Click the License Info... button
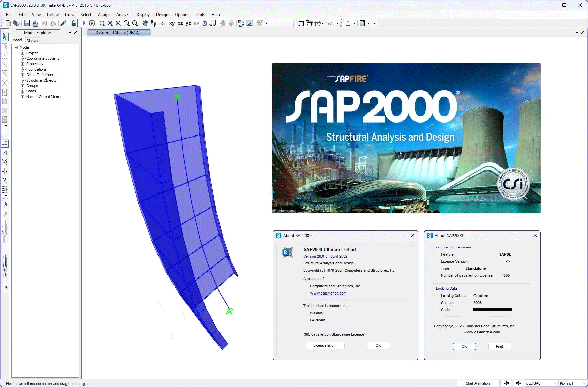This screenshot has height=387, width=588. coord(325,345)
